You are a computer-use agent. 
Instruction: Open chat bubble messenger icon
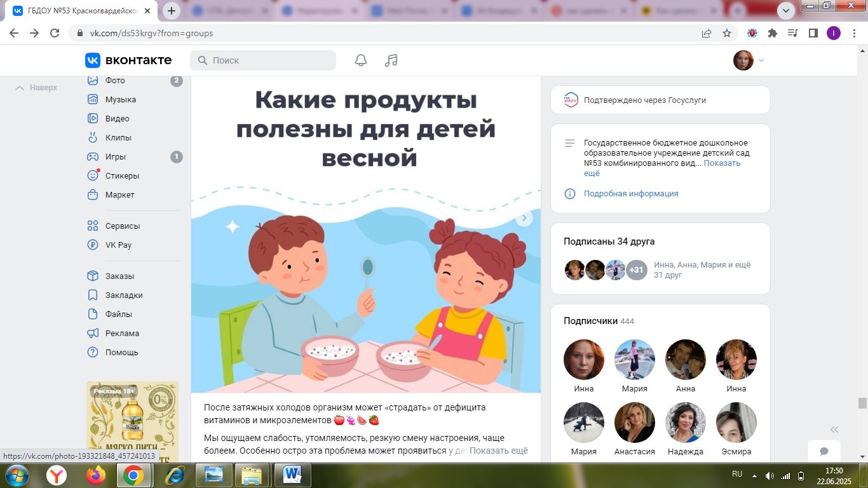click(824, 451)
